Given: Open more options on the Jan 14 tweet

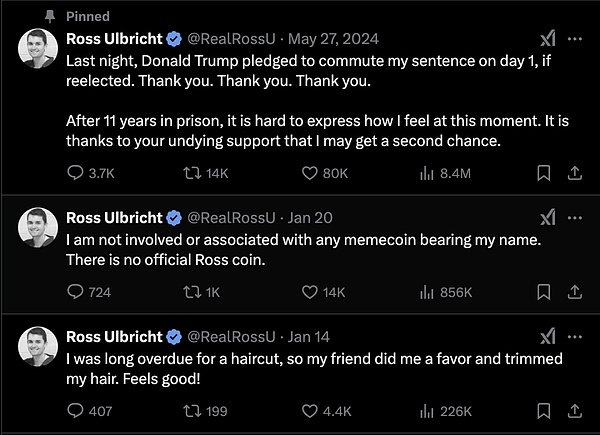Looking at the screenshot, I should (x=575, y=337).
